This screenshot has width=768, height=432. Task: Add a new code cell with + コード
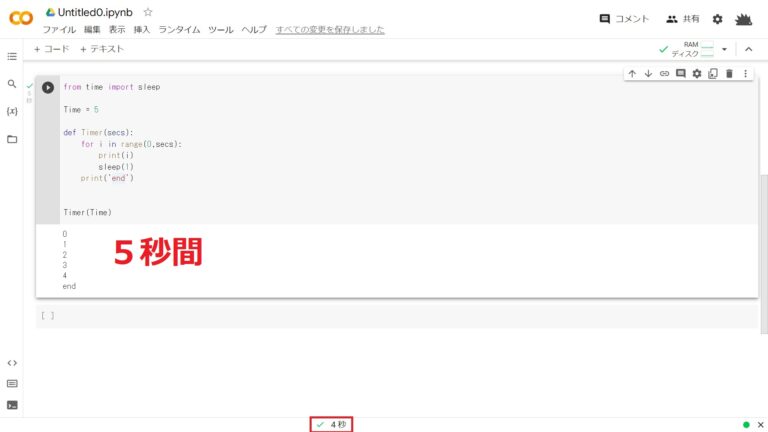point(51,49)
